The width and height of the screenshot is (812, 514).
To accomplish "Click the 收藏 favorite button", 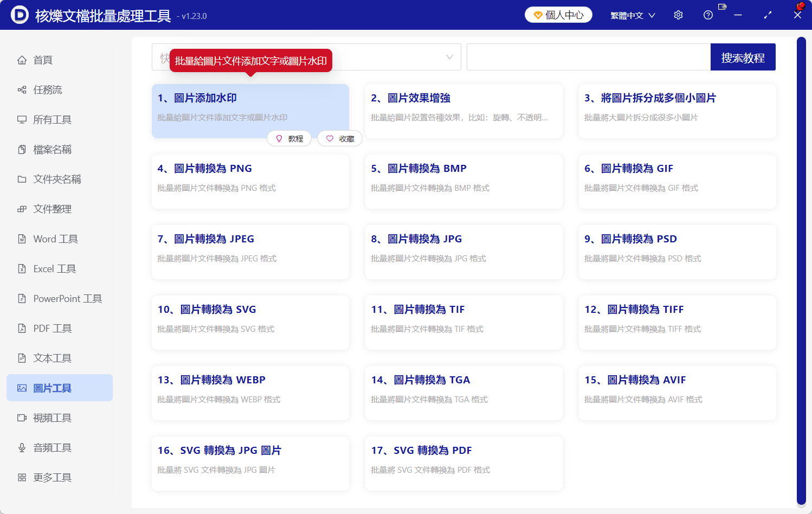I will [x=340, y=139].
